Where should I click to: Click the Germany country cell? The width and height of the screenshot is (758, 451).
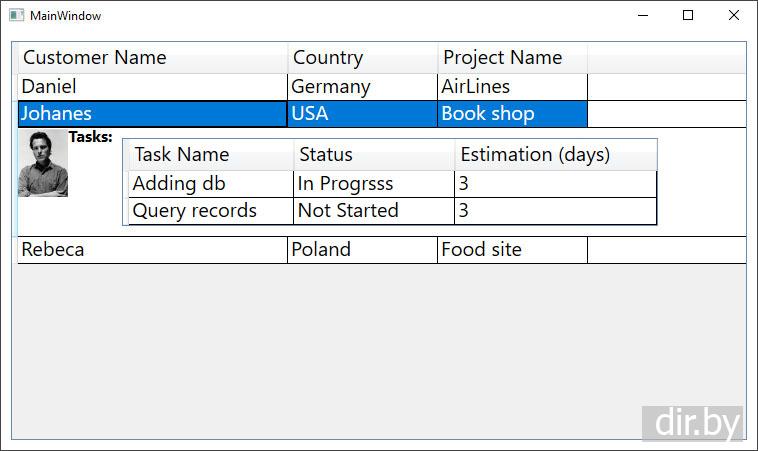click(331, 87)
